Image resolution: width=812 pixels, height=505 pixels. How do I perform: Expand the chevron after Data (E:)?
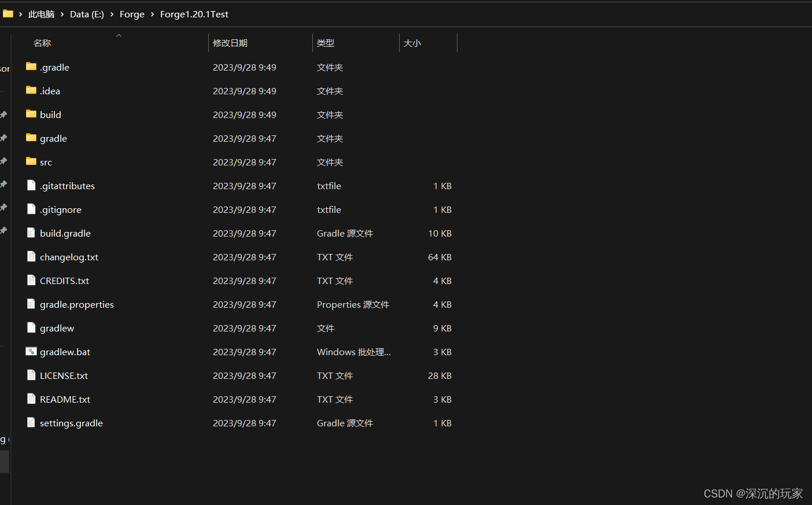point(112,14)
